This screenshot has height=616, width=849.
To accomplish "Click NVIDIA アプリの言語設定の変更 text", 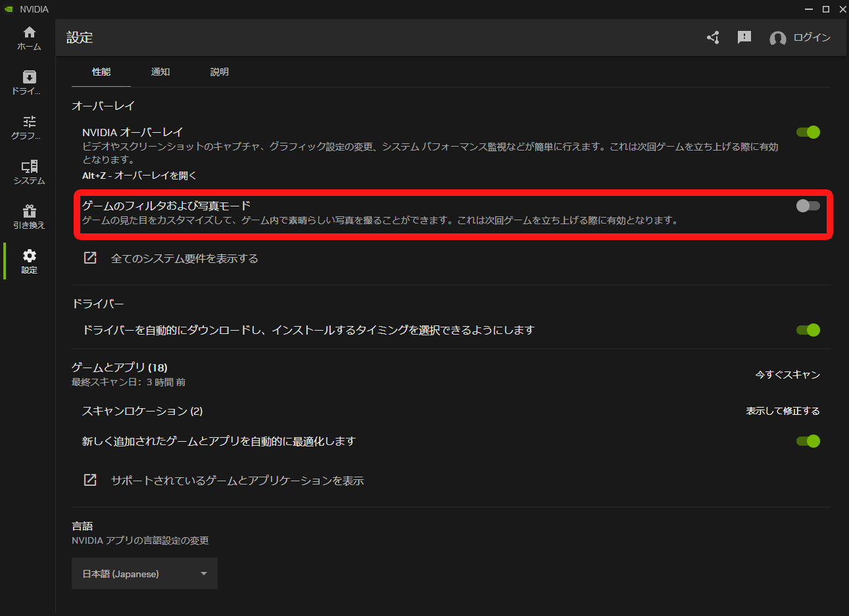I will tap(140, 540).
